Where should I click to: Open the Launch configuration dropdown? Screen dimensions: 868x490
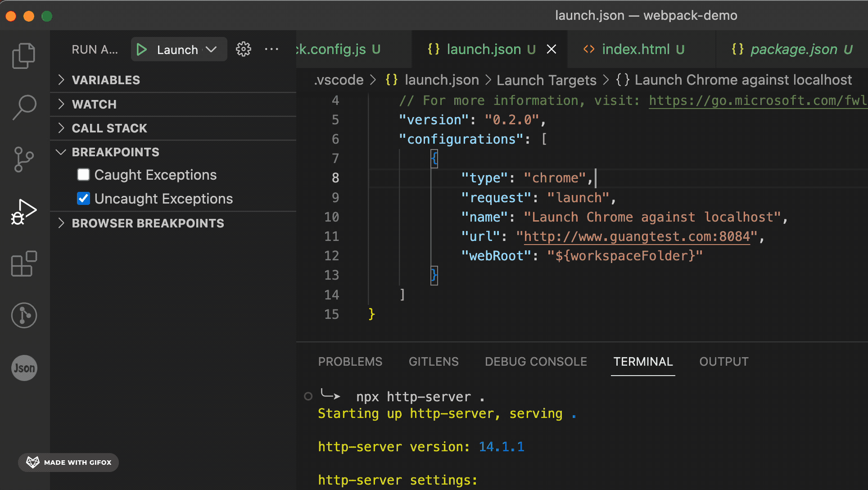click(x=210, y=50)
